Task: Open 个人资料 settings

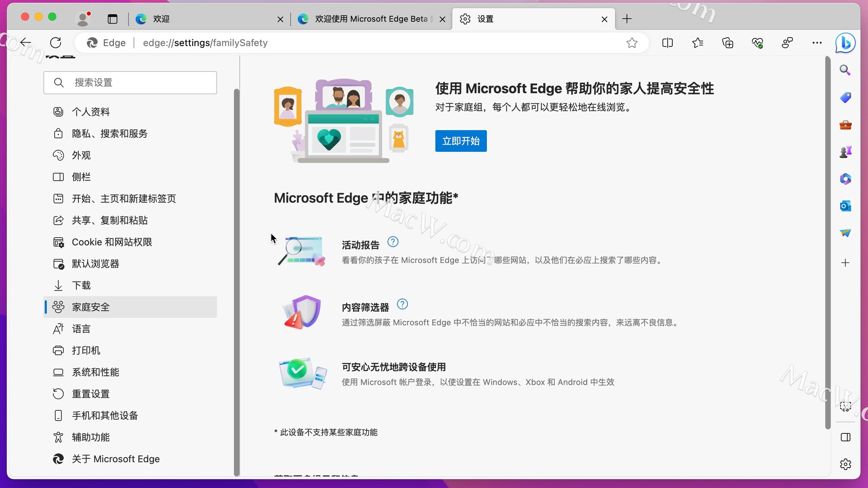Action: [130, 112]
